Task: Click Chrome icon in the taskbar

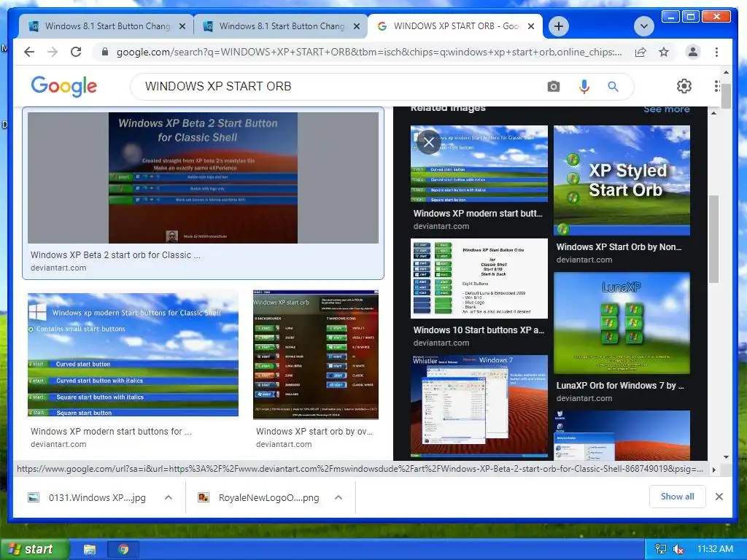Action: point(123,549)
